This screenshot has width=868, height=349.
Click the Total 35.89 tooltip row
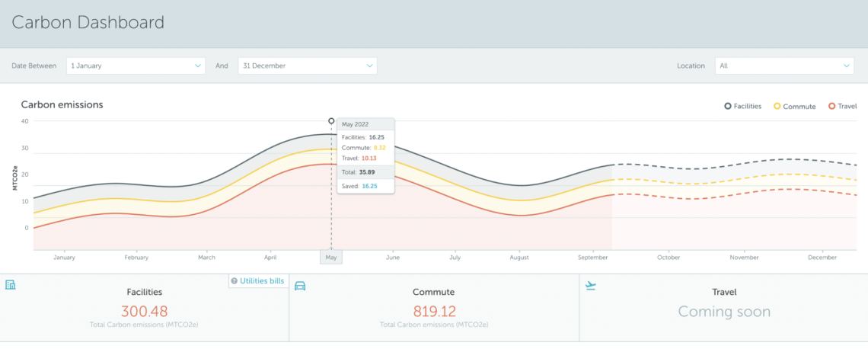365,172
